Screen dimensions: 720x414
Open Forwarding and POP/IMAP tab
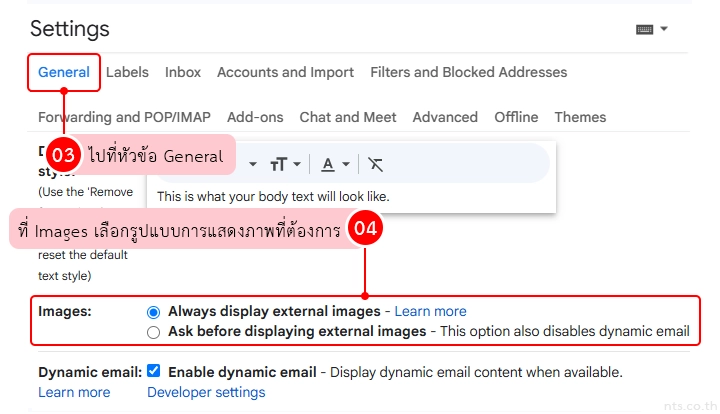(124, 117)
